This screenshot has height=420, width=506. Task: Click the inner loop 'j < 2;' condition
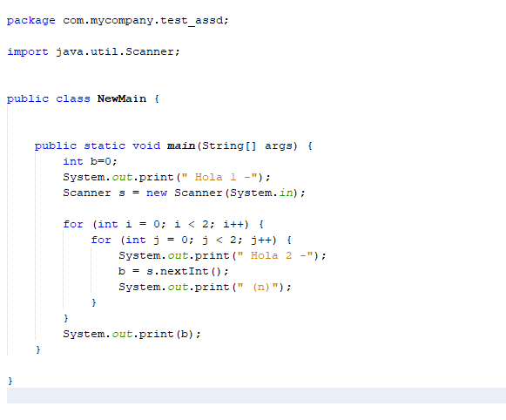tap(222, 240)
